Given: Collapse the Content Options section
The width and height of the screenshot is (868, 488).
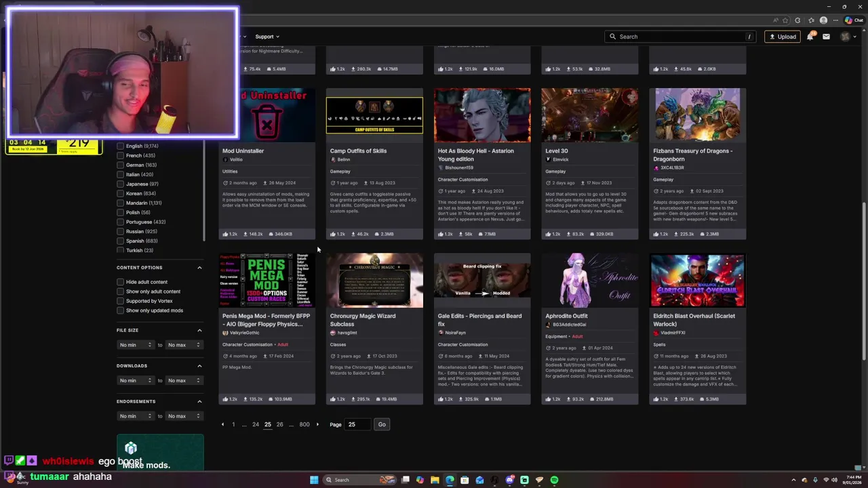Looking at the screenshot, I should click(x=199, y=268).
